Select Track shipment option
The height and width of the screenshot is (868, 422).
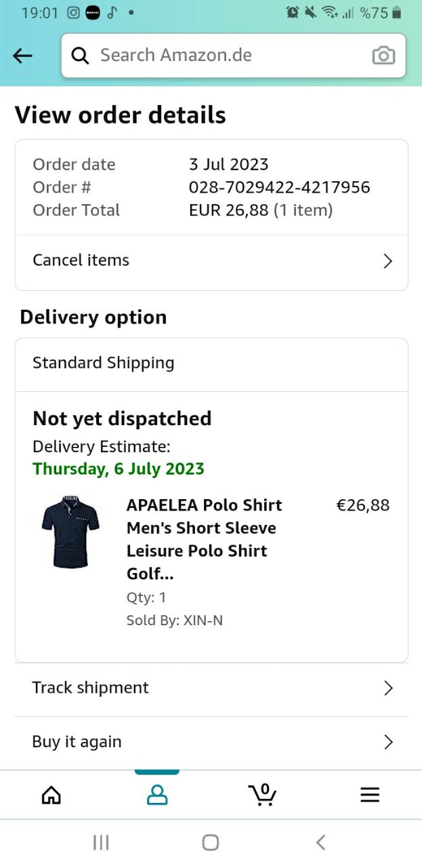click(91, 688)
